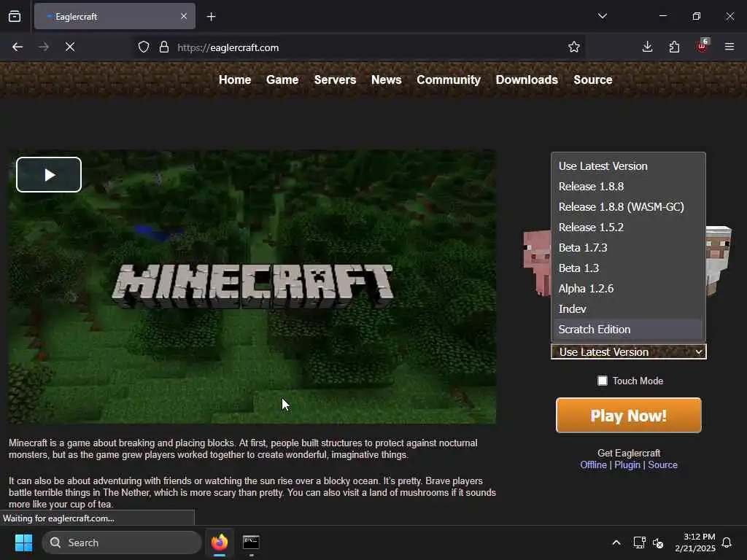The width and height of the screenshot is (747, 560).
Task: Open the clock showing 3:12 PM
Action: click(x=695, y=542)
